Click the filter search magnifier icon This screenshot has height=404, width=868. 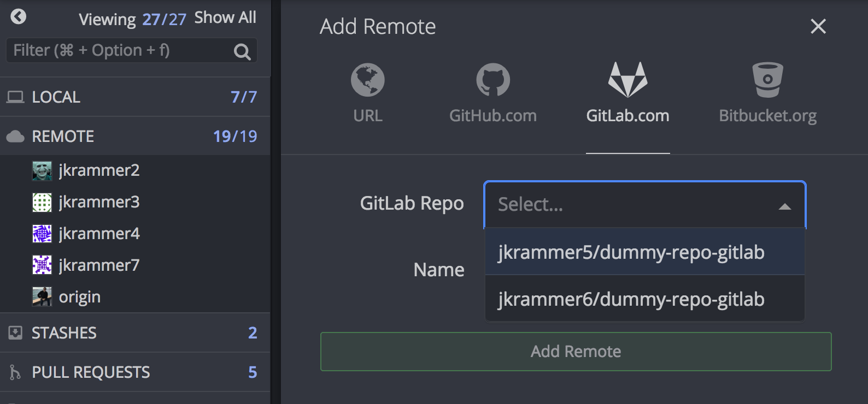[242, 52]
